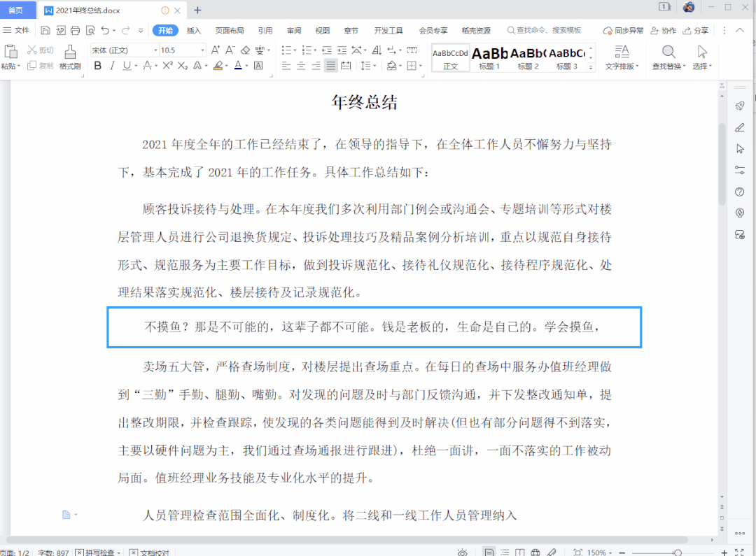Screen dimensions: 756x556
Task: Apply highlight color to selected text
Action: click(218, 65)
